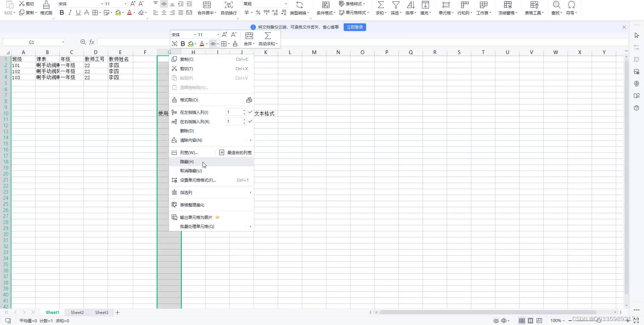Screen dimensions: 644x325
Task: Click the Sum (求和) sigma icon in ribbon
Action: (x=381, y=5)
